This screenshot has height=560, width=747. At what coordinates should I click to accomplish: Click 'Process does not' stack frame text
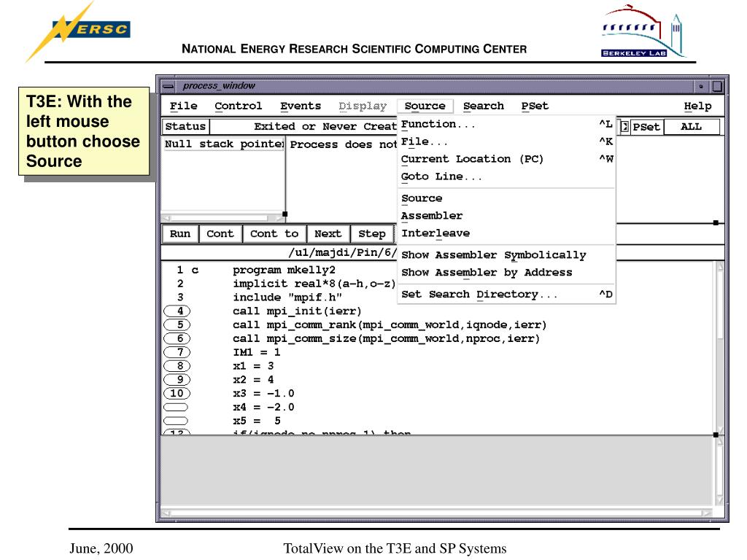click(x=343, y=145)
